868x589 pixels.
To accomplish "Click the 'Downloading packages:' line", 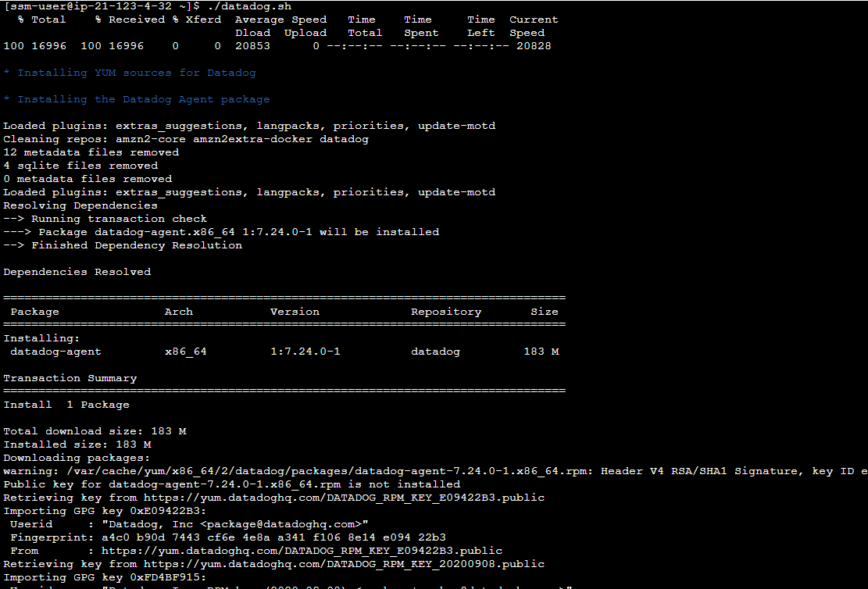I will tap(77, 458).
